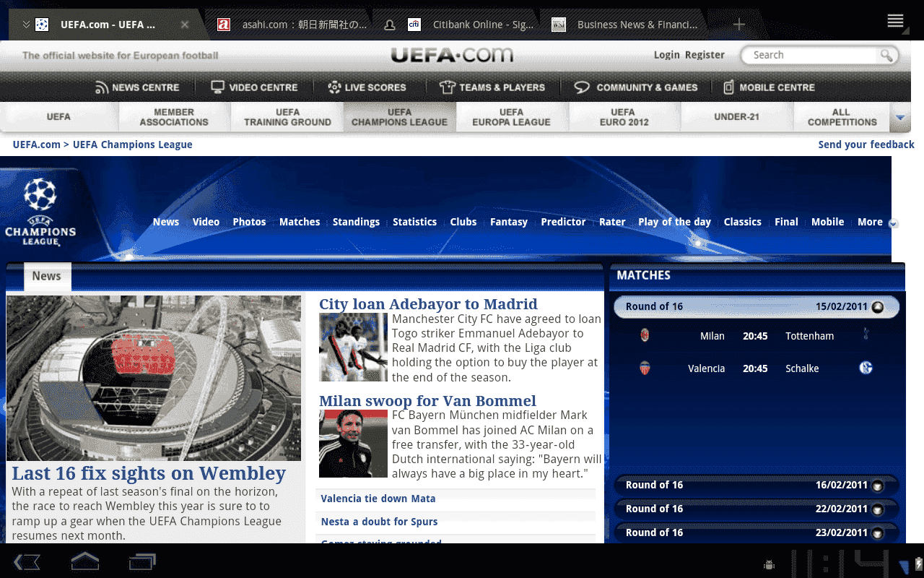Tap the battery status icon
Image resolution: width=924 pixels, height=578 pixels.
click(919, 563)
